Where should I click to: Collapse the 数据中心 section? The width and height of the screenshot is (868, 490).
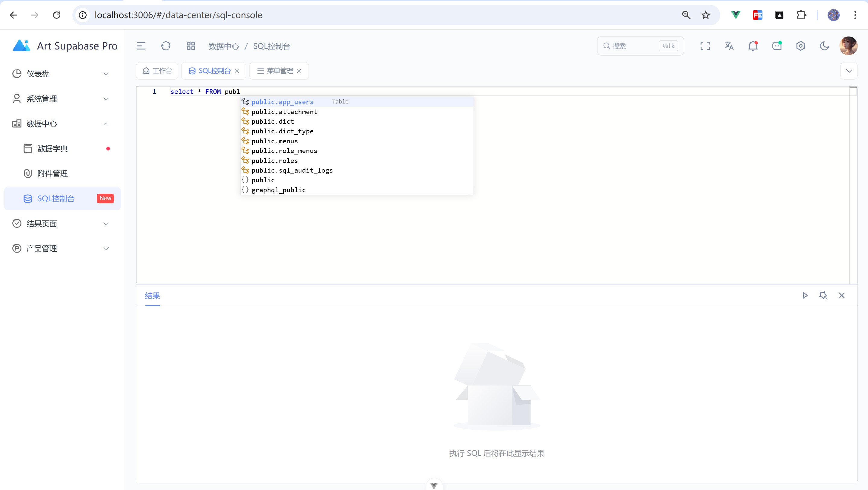click(x=106, y=124)
